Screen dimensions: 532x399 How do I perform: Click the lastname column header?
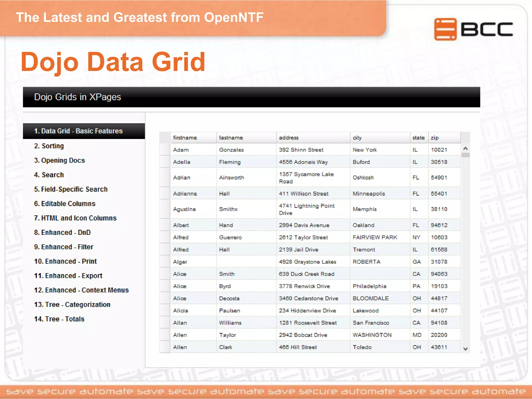pyautogui.click(x=231, y=138)
